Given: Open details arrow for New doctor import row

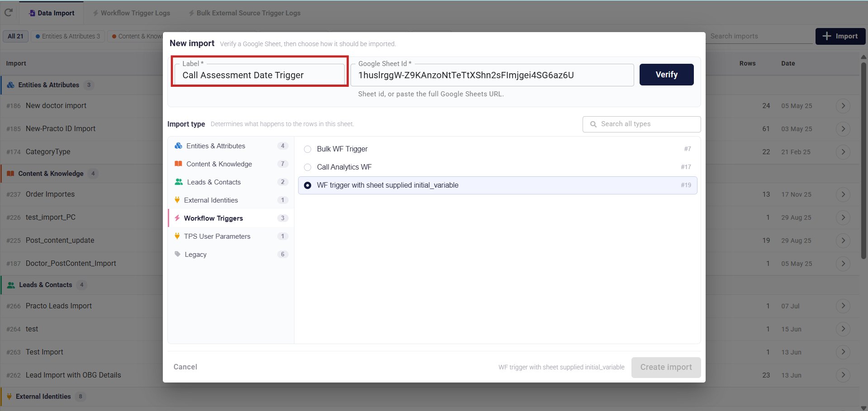Looking at the screenshot, I should point(843,106).
